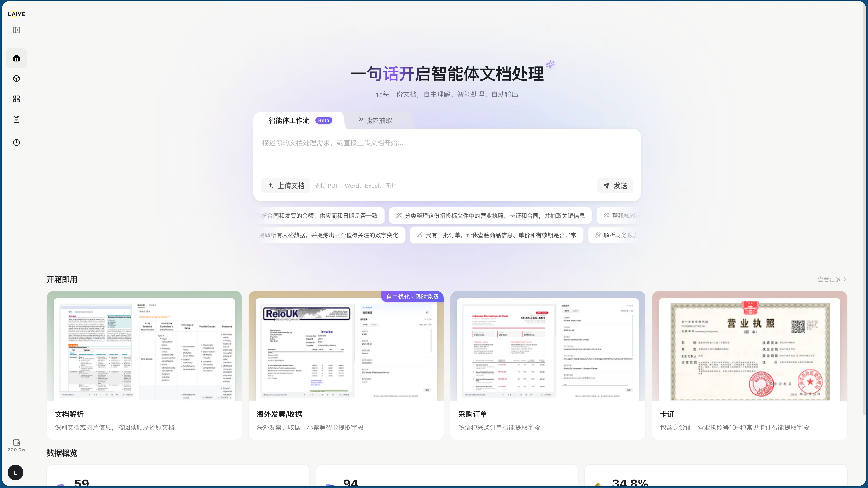This screenshot has width=868, height=488.
Task: Open the cube icon in sidebar
Action: click(16, 79)
